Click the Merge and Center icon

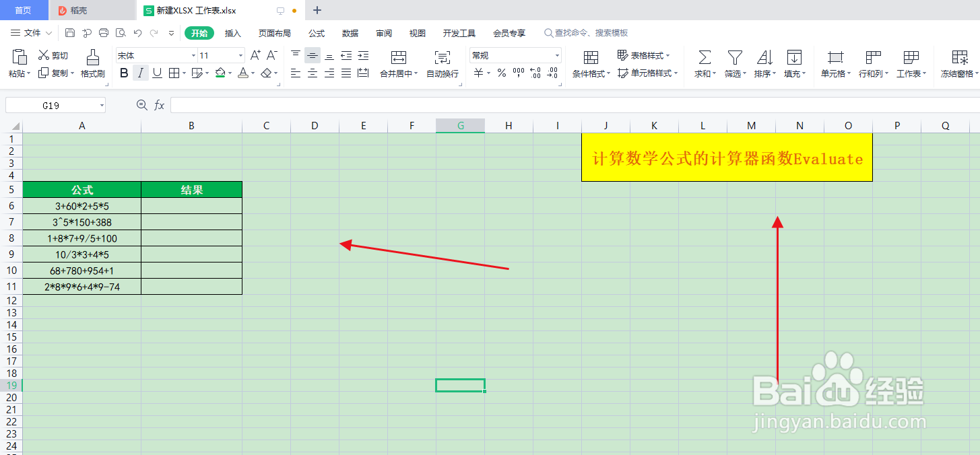pos(399,57)
